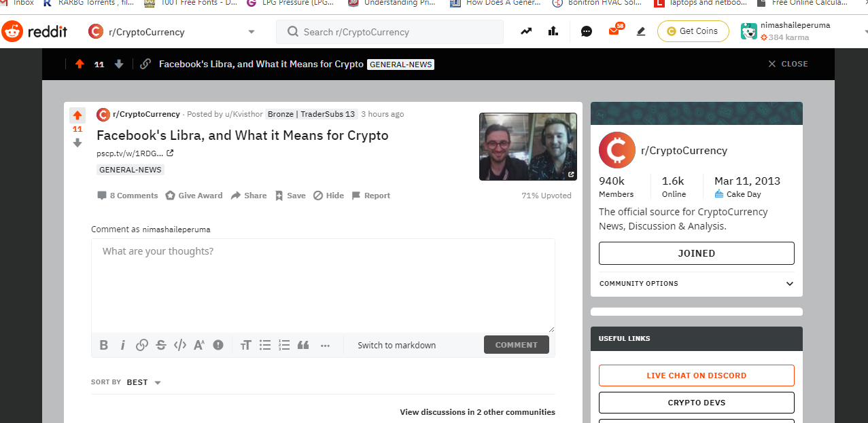Click the GENERAL-NEWS flair under the title
The width and height of the screenshot is (868, 423).
[x=131, y=170]
